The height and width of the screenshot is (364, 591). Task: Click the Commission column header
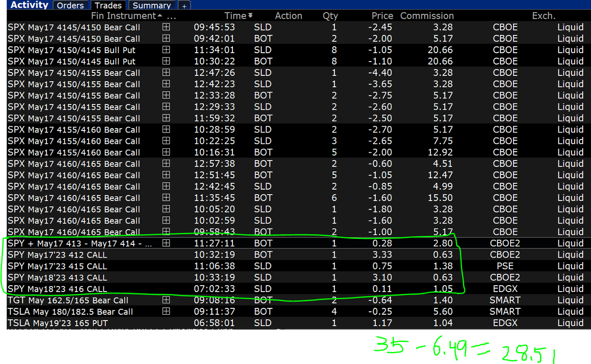coord(427,16)
